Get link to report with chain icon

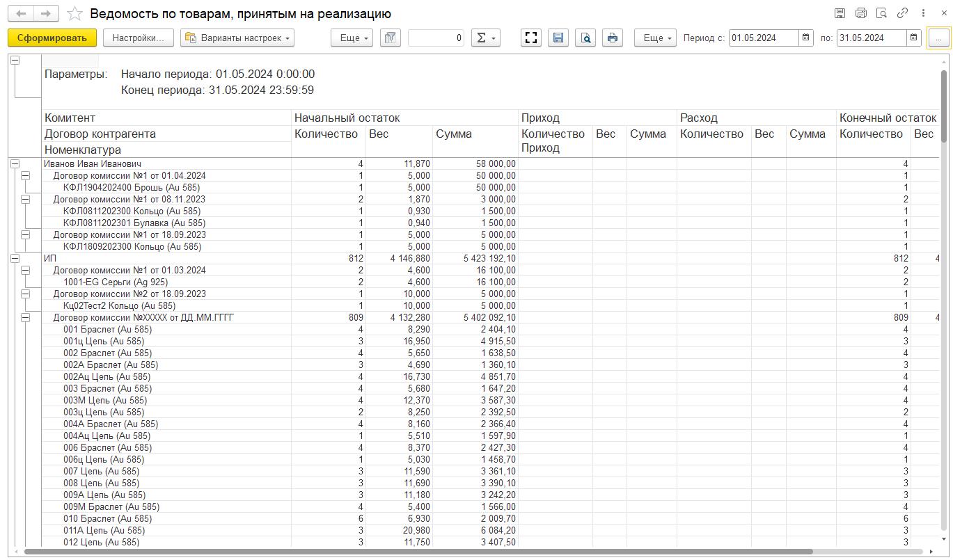click(x=903, y=13)
